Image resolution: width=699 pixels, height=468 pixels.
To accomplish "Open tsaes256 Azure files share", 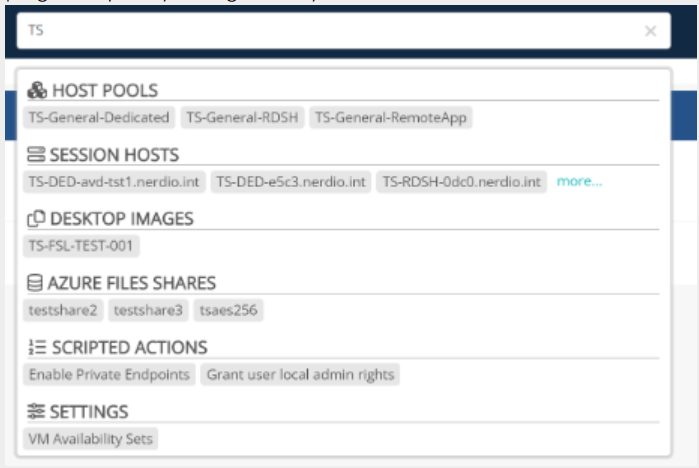I will 228,310.
